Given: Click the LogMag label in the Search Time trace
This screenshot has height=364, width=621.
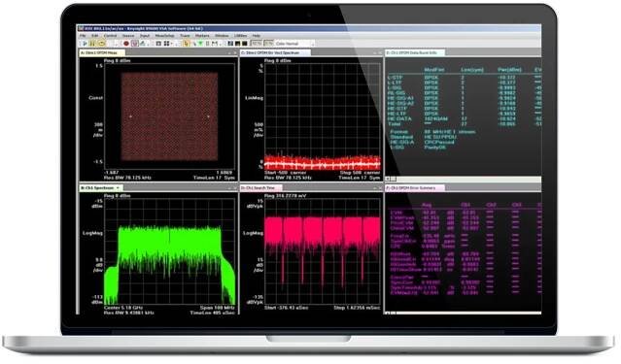Looking at the screenshot, I should [x=253, y=233].
